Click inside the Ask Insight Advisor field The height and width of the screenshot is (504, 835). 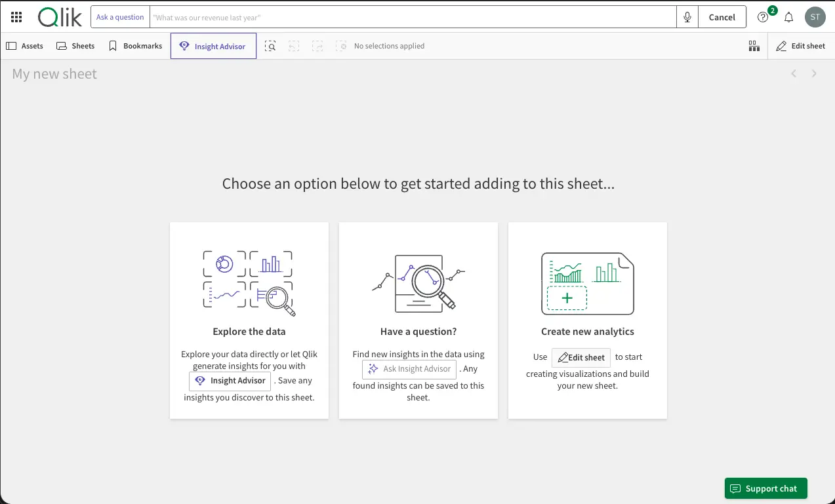click(409, 369)
